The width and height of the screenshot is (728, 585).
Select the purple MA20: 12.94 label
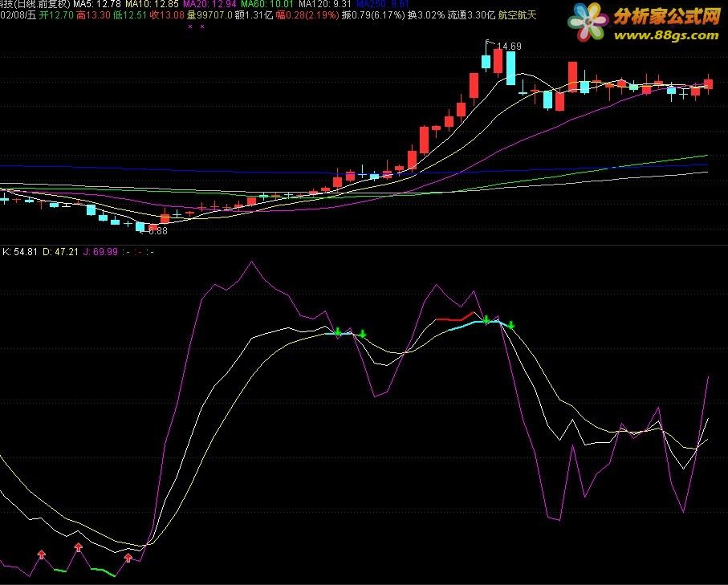coord(209,4)
